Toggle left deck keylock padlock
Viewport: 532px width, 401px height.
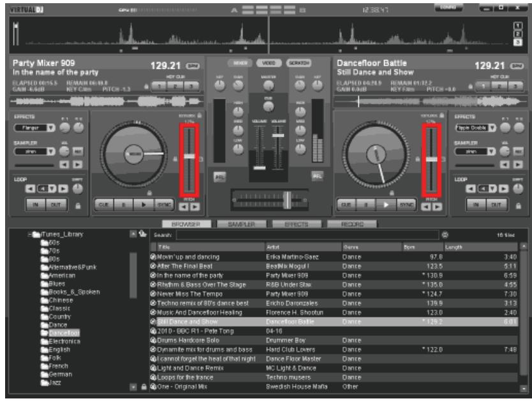pos(199,115)
